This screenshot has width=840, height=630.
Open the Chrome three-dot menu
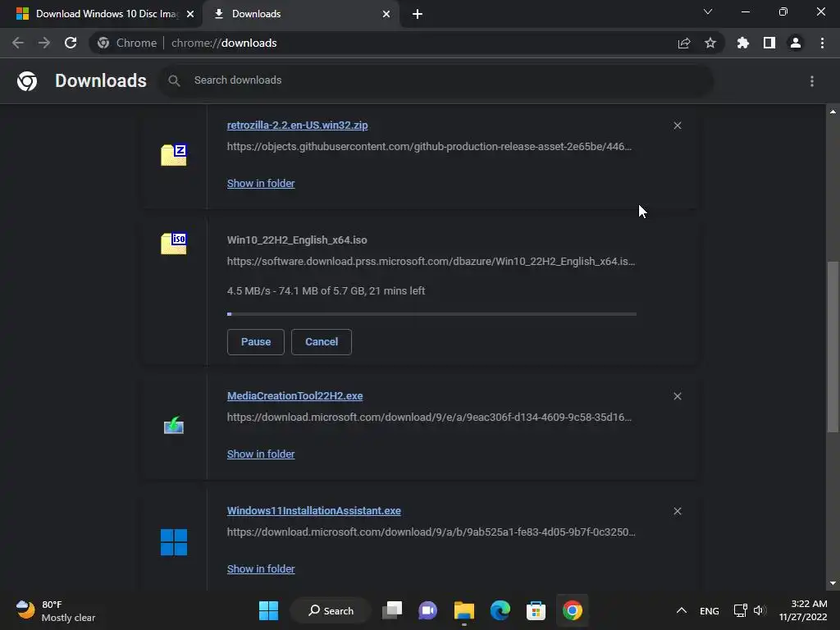coord(822,43)
